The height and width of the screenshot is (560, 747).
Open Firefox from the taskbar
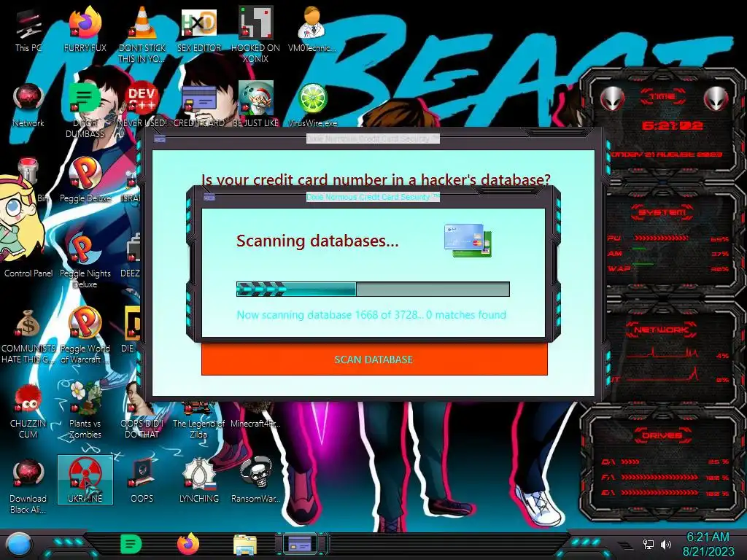(x=188, y=544)
